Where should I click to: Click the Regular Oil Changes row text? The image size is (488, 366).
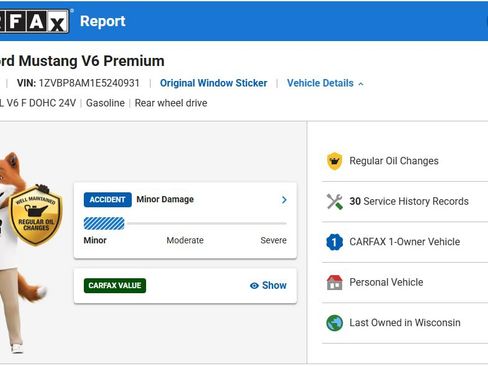[x=394, y=161]
